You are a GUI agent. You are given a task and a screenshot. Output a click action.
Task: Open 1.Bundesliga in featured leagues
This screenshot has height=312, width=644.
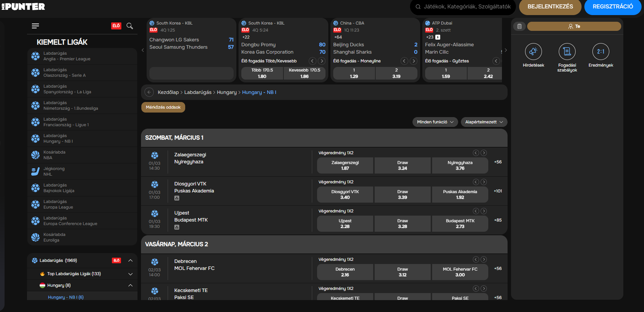[x=82, y=106]
